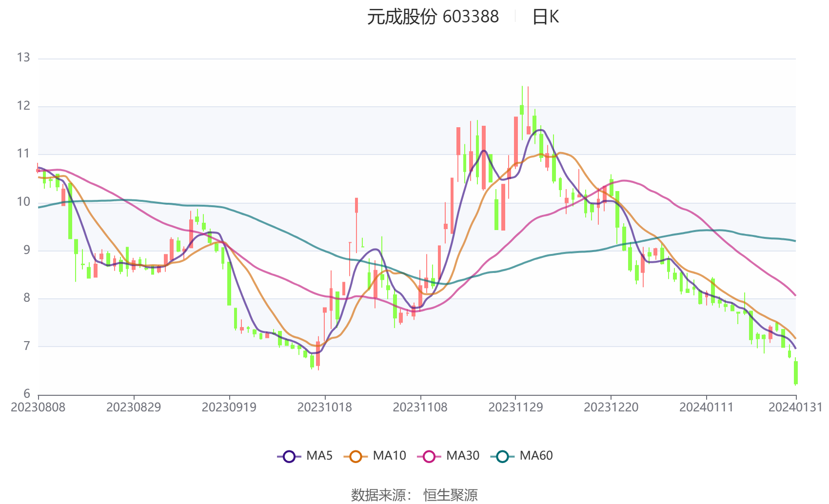The width and height of the screenshot is (829, 504).
Task: Click the price axis label 10
Action: [23, 202]
